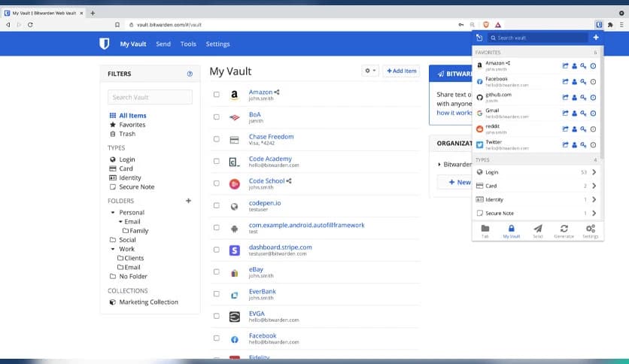Open the gear options dropdown
Image resolution: width=629 pixels, height=364 pixels.
pos(370,71)
